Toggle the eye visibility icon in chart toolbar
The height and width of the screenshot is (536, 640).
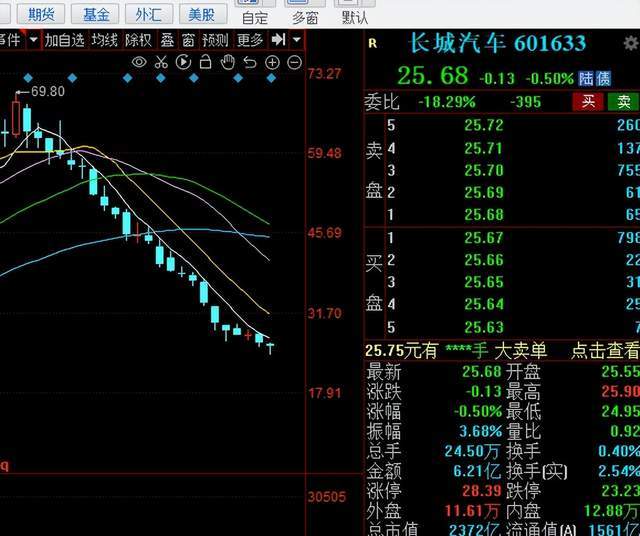tap(139, 62)
